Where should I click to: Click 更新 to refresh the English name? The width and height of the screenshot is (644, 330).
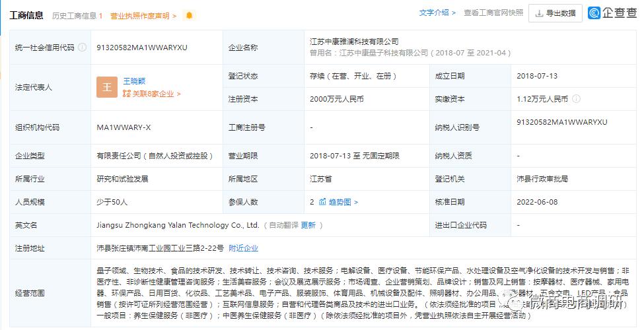(308, 225)
